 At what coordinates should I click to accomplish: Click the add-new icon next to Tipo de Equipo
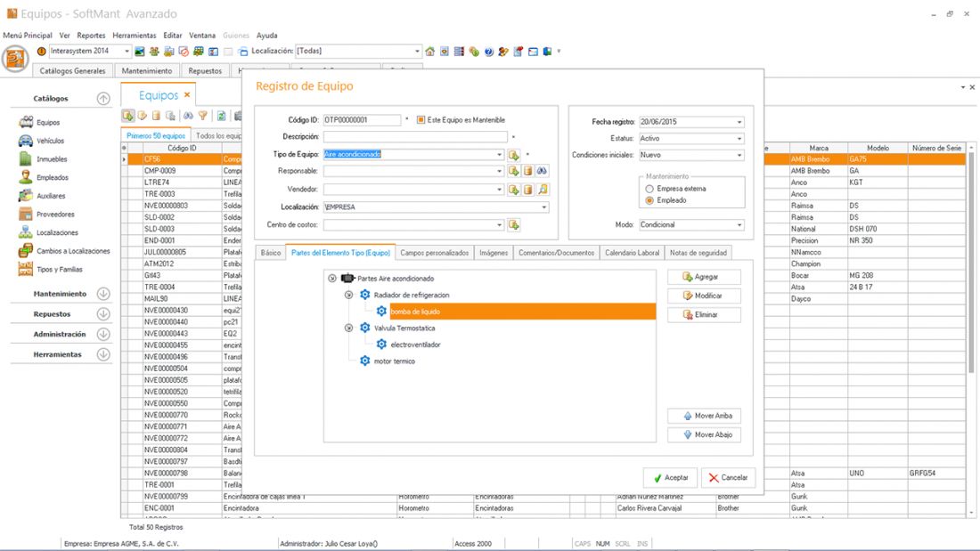pyautogui.click(x=514, y=155)
